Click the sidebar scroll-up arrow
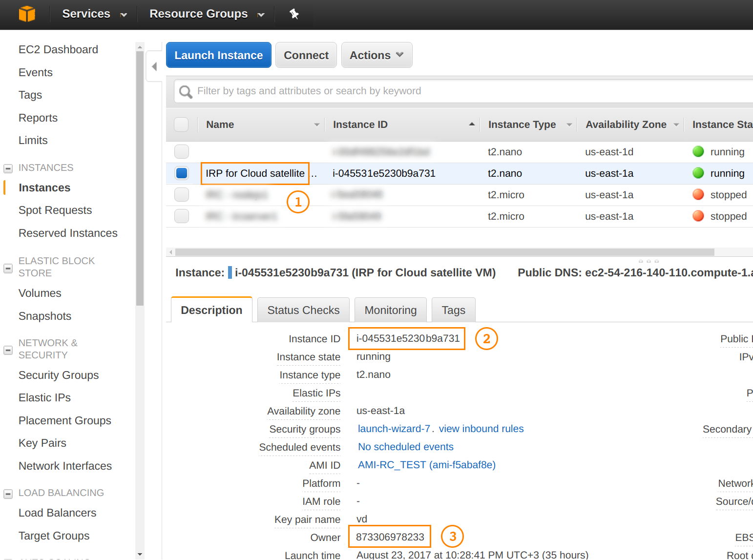753x560 pixels. (140, 47)
